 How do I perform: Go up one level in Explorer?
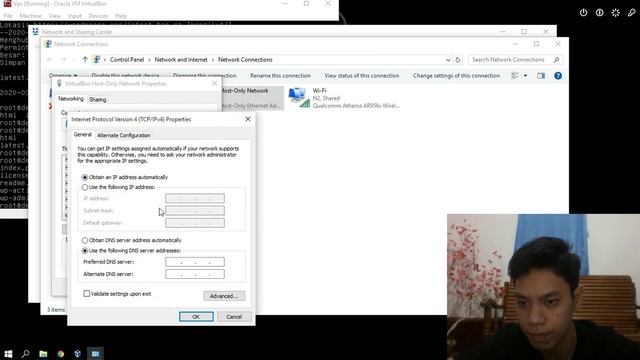tap(85, 60)
